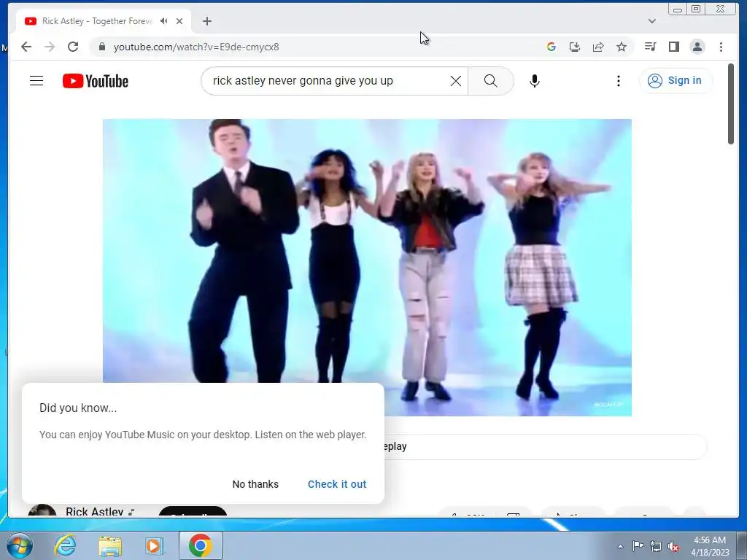Viewport: 747px width, 560px height.
Task: Click the Chrome taskbar button
Action: point(200,545)
